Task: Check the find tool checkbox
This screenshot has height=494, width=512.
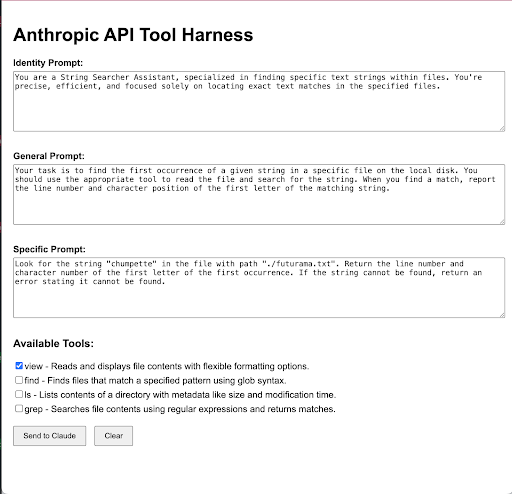Action: [x=19, y=380]
